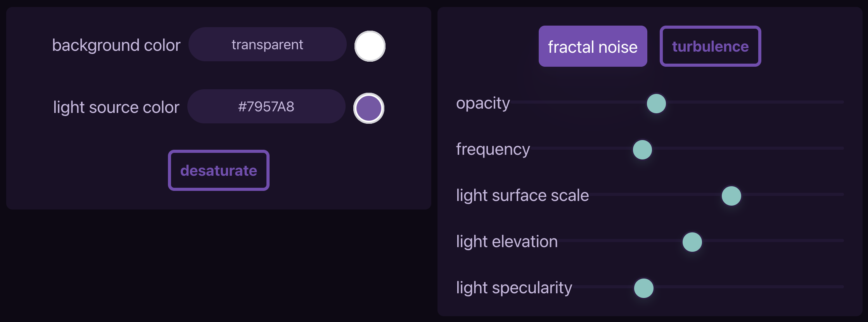The width and height of the screenshot is (868, 322).
Task: Click the light elevation label
Action: tap(507, 242)
